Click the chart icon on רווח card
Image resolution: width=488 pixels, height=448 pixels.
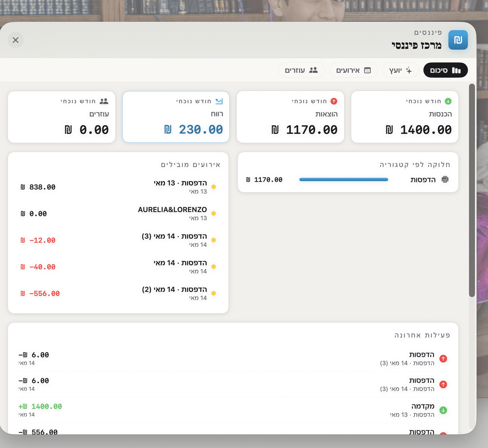tap(219, 101)
